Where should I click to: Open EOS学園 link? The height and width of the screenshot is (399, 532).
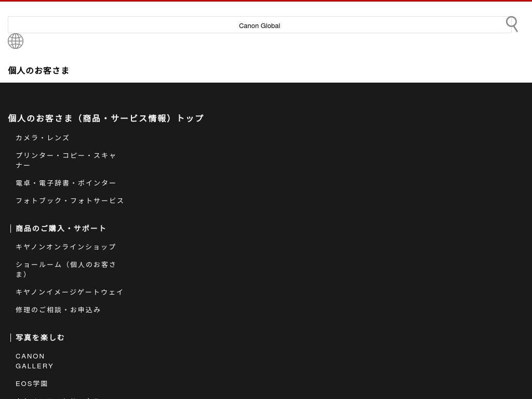[x=32, y=384]
